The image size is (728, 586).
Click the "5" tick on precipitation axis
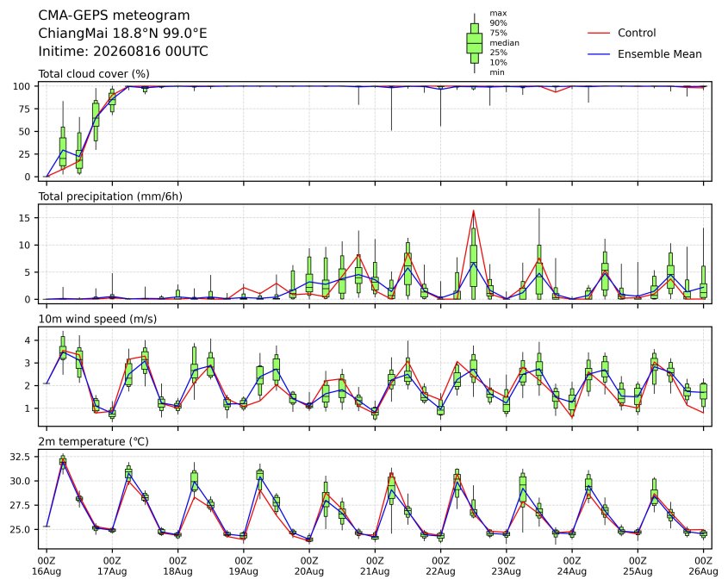pos(28,272)
